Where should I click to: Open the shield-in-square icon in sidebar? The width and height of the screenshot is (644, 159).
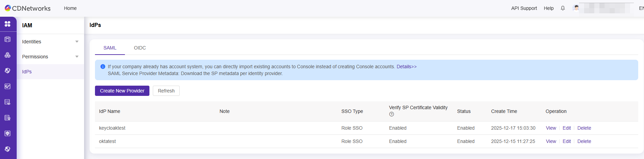[x=7, y=133]
